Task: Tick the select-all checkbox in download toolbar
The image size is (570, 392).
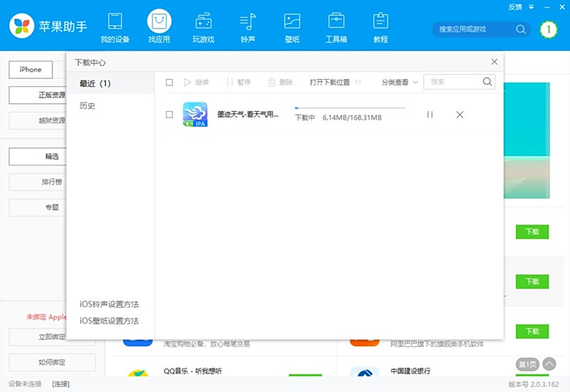Action: 170,83
